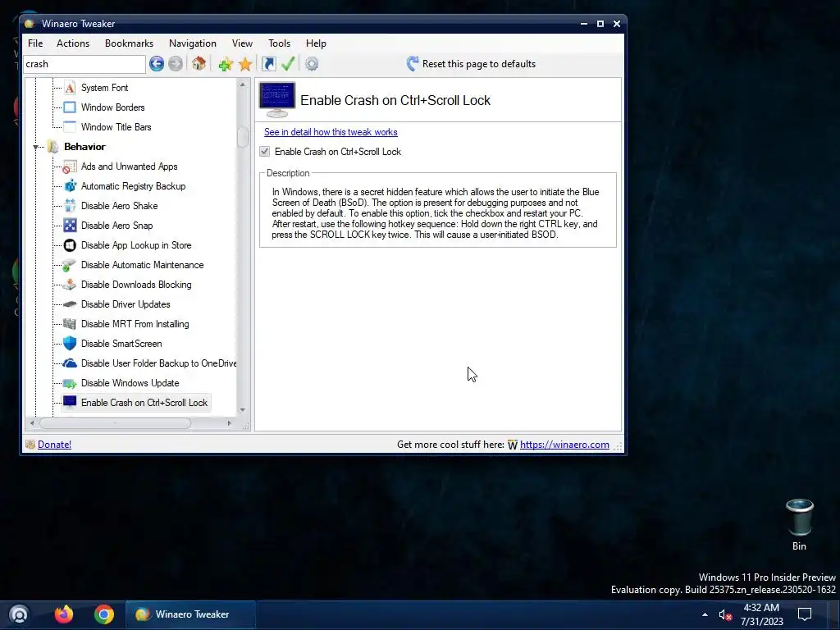This screenshot has width=840, height=630.
Task: Click See in detail how this tweak works
Action: (x=331, y=132)
